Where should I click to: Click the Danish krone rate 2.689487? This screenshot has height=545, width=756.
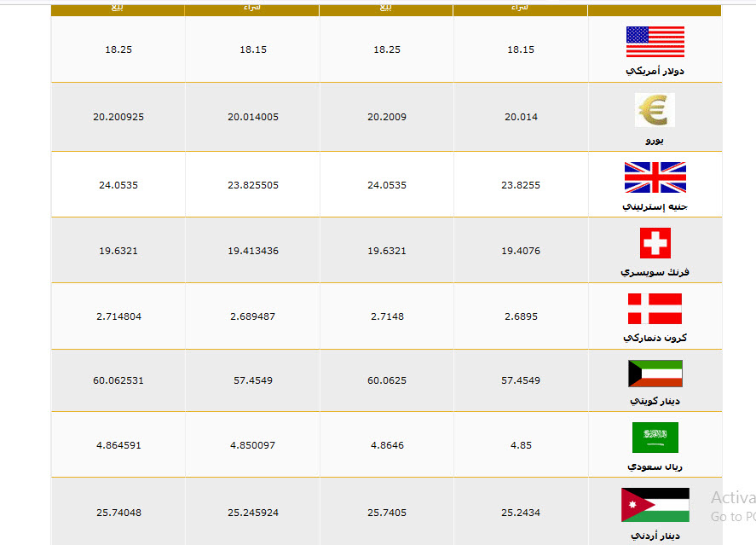252,317
